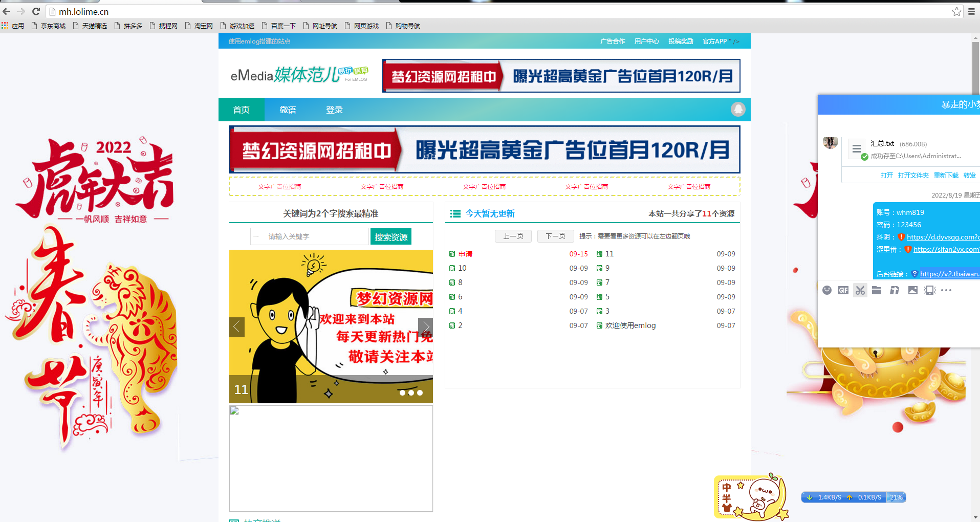The width and height of the screenshot is (980, 522).
Task: Click the 搜索资源 search button
Action: [390, 236]
